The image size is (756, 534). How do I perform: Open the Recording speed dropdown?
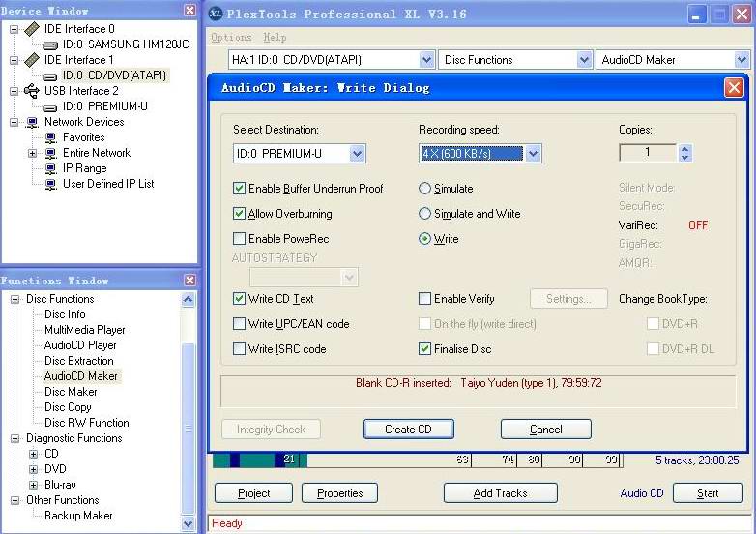[533, 154]
